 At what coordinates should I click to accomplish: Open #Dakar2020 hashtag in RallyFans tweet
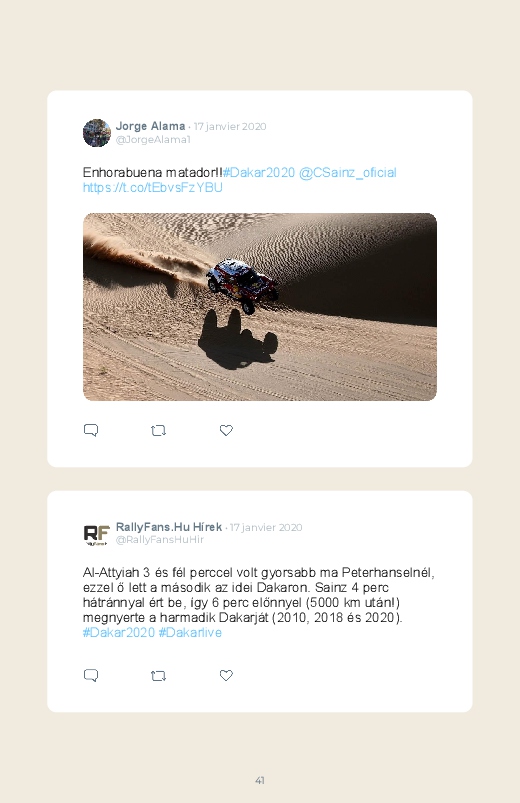[119, 632]
